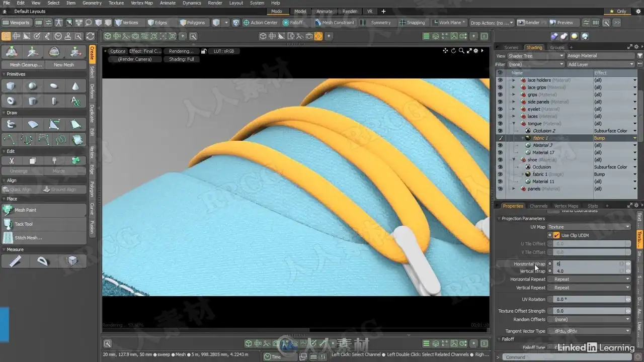Open the Geometry menu

click(x=92, y=3)
